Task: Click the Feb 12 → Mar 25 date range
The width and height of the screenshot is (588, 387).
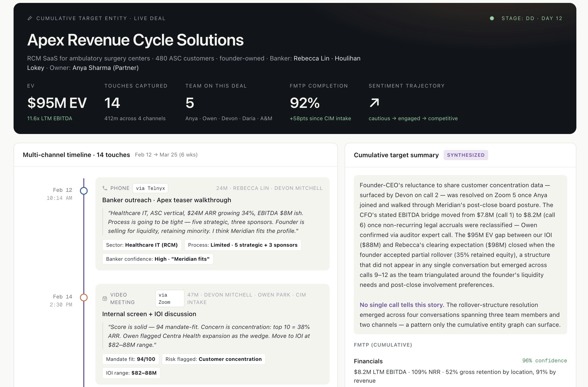Action: point(166,155)
